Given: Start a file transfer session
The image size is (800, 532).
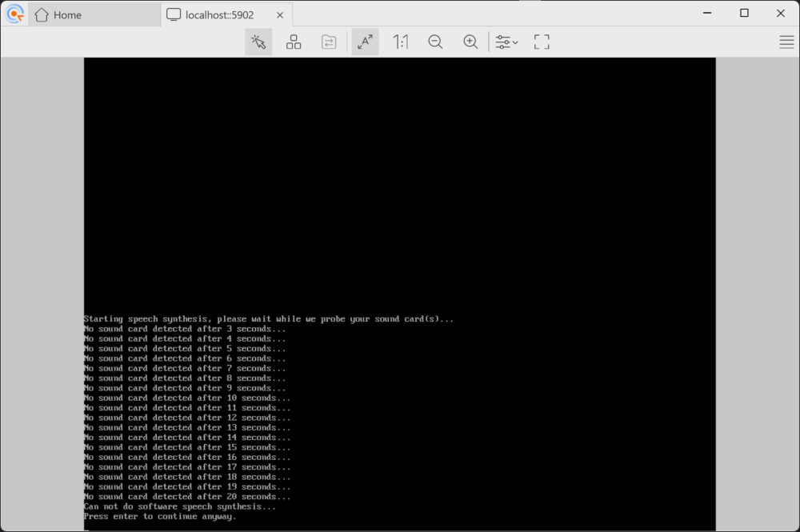Looking at the screenshot, I should pos(328,42).
